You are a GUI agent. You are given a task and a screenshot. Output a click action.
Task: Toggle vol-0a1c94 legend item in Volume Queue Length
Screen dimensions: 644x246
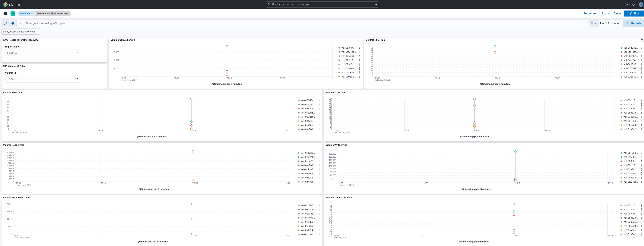click(x=348, y=48)
